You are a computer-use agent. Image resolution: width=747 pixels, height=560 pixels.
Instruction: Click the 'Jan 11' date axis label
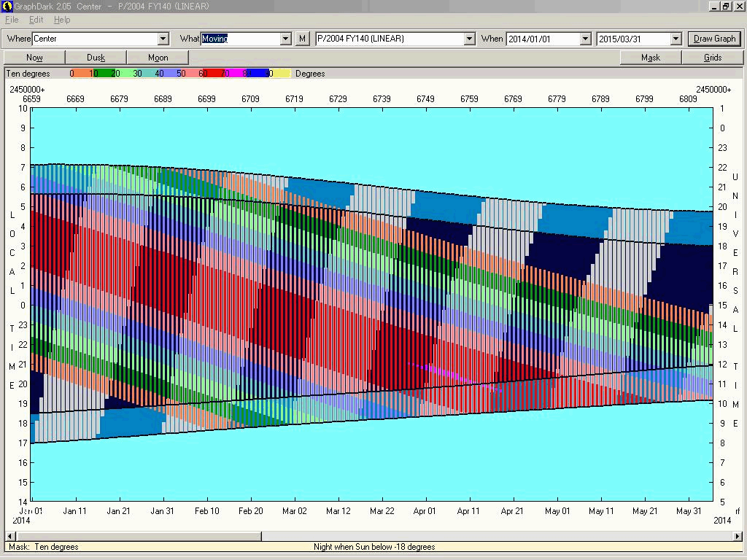tap(75, 511)
